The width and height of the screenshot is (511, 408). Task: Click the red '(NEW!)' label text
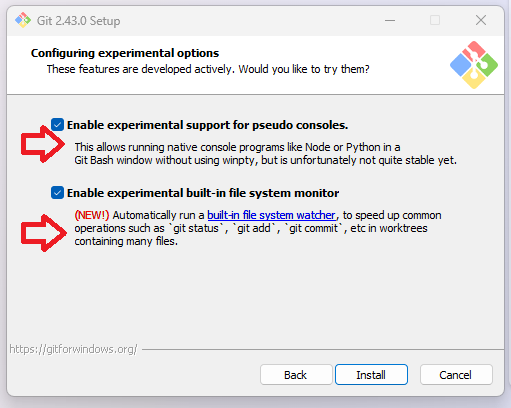(x=92, y=215)
